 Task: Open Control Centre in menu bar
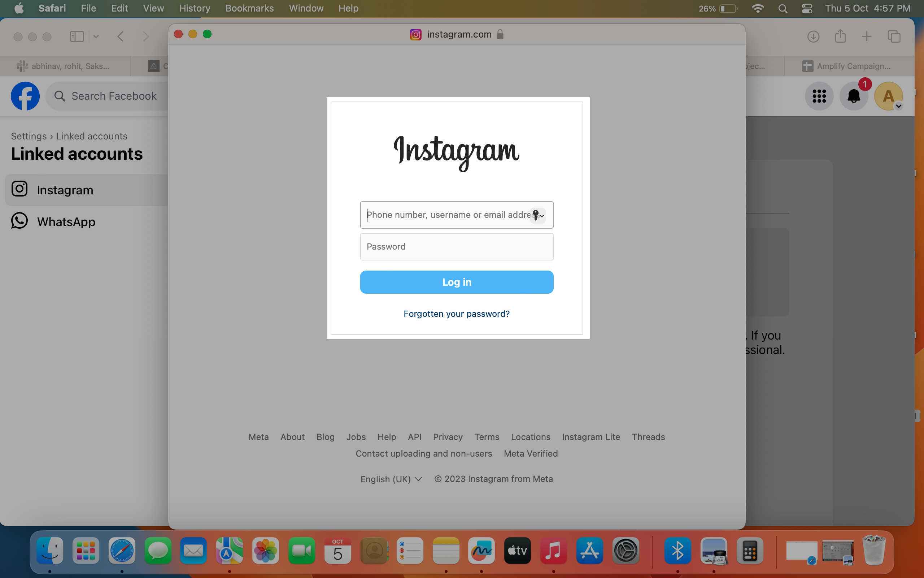coord(807,8)
